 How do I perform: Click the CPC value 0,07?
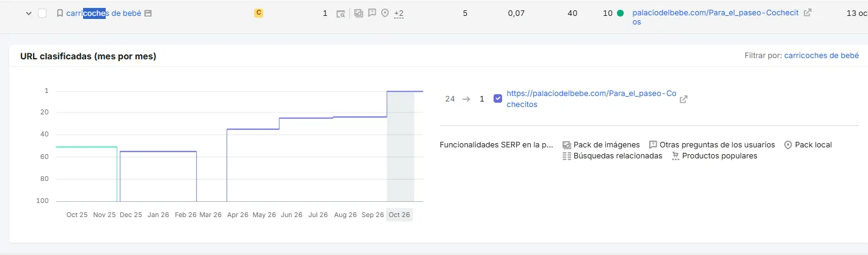coord(516,13)
